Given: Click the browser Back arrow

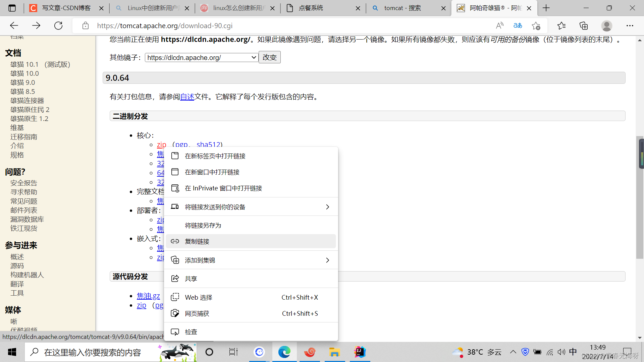Looking at the screenshot, I should coord(14,25).
